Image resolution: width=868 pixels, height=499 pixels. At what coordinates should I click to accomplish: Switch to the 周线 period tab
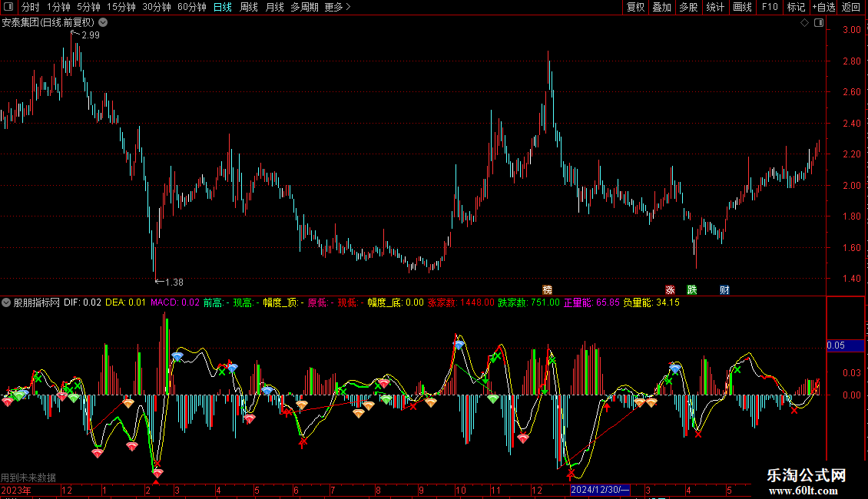[x=249, y=7]
